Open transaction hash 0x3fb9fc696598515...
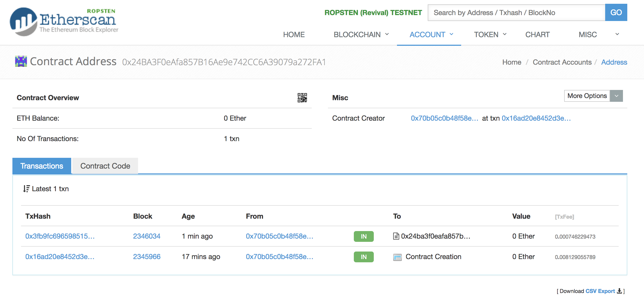 coord(60,236)
